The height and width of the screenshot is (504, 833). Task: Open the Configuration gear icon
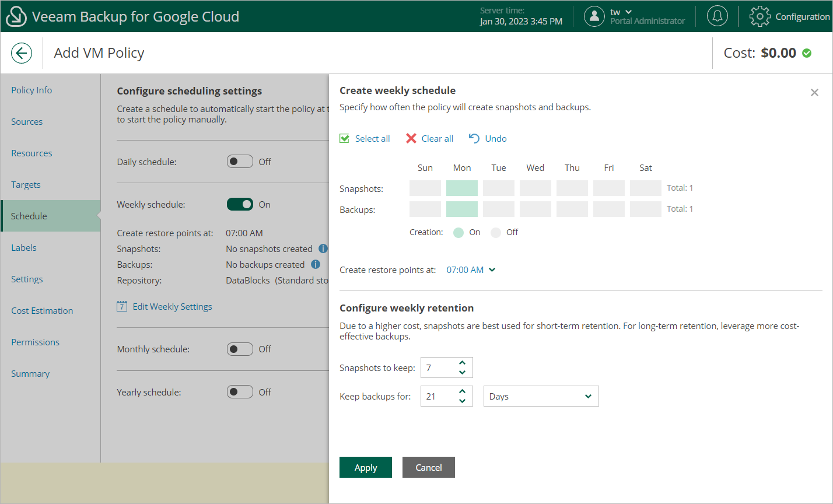(759, 16)
